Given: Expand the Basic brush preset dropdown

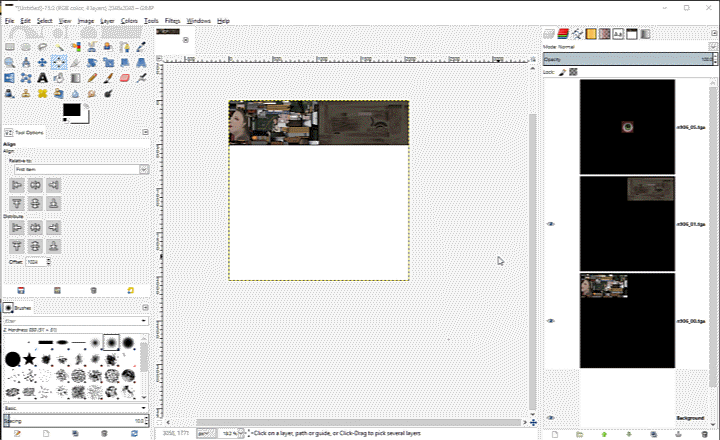Looking at the screenshot, I should click(x=75, y=408).
